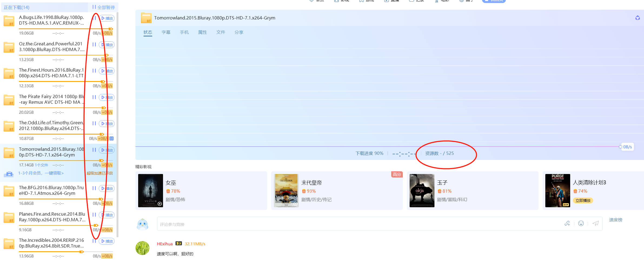Click the small blue icon beside The.Odd.Life speed
The image size is (644, 261).
(x=112, y=139)
